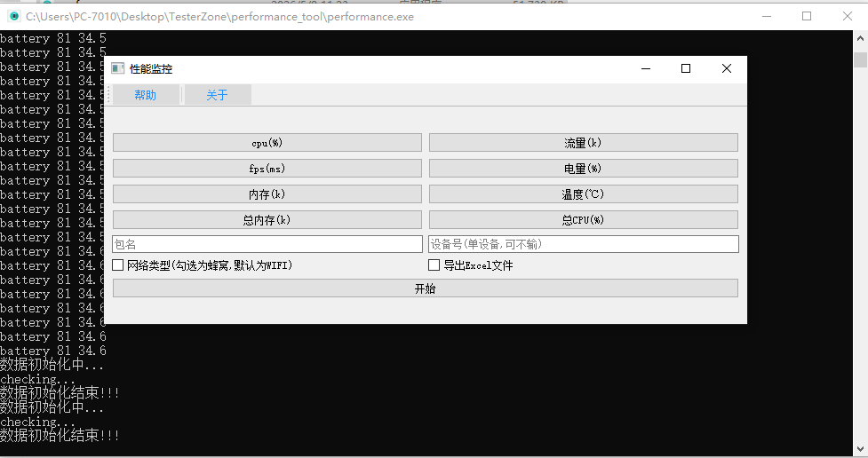Enable 网络类型 cellular checkbox
This screenshot has height=458, width=868.
pos(118,265)
